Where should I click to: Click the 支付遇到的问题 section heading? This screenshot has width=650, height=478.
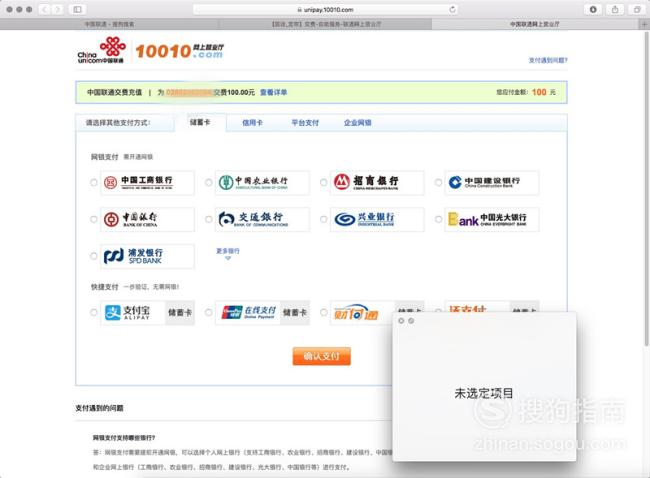(99, 408)
